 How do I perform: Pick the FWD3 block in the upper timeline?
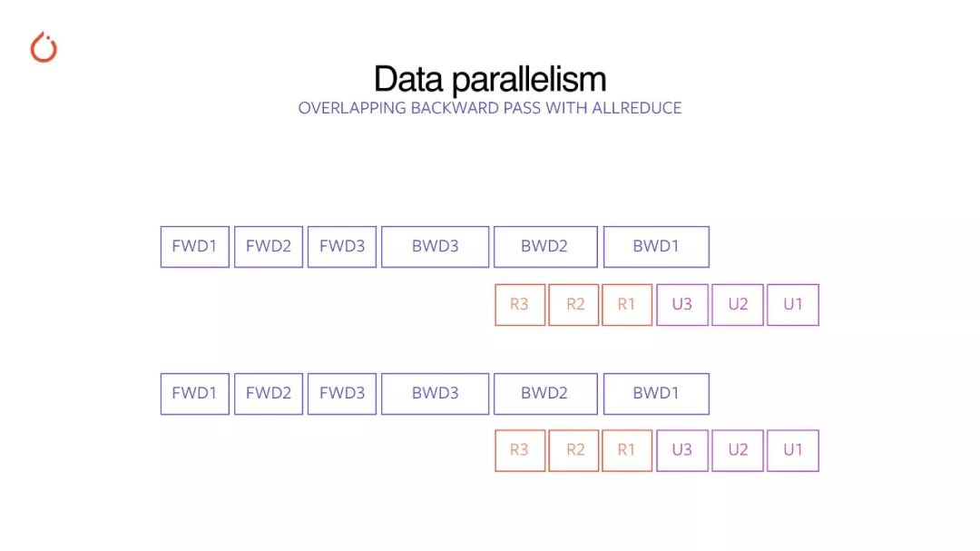pos(342,247)
